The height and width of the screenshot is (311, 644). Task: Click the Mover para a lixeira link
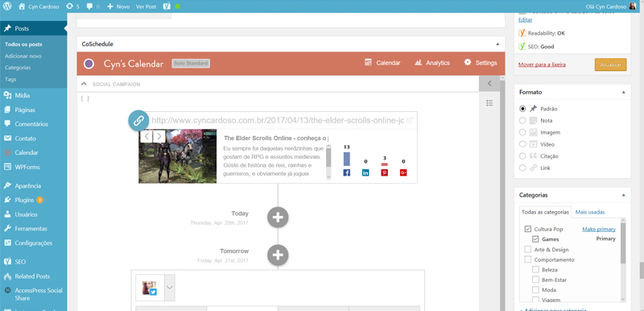[x=542, y=64]
